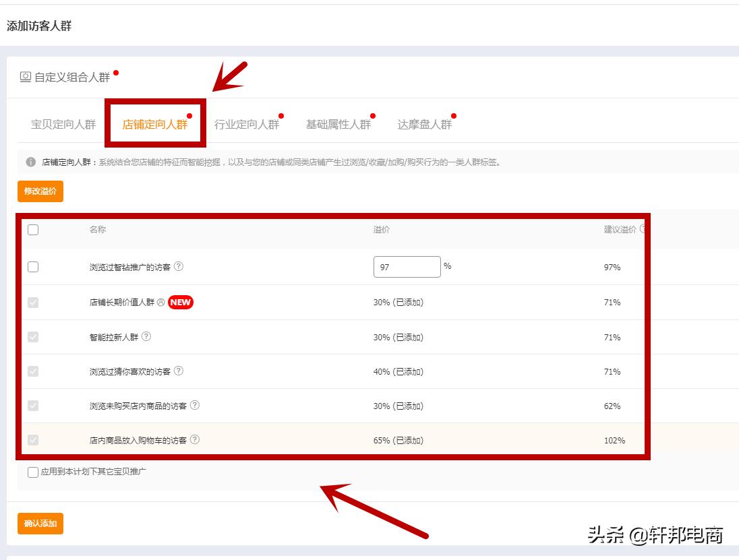Image resolution: width=739 pixels, height=560 pixels.
Task: Click the 浏览过猜你喜欢的访客 row checkbox
Action: pos(33,371)
